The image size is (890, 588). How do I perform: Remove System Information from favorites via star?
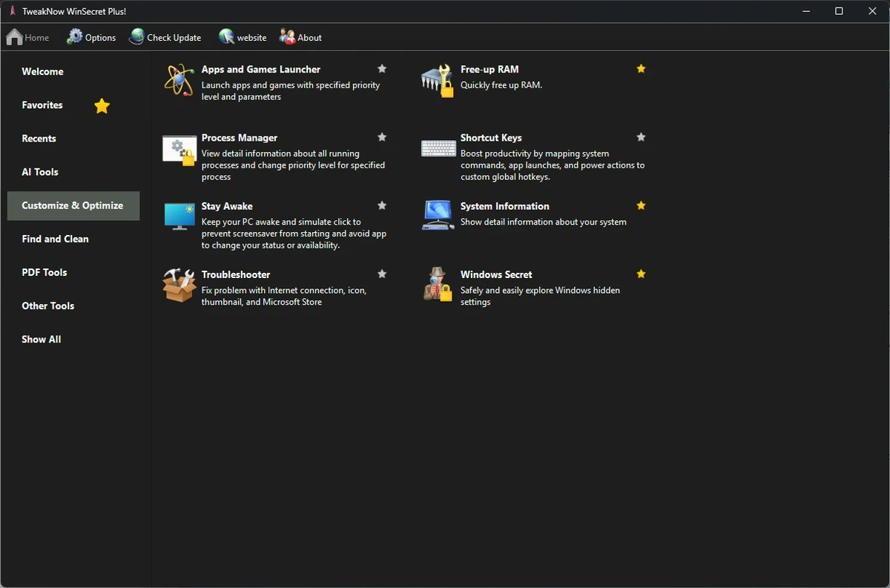pos(641,205)
